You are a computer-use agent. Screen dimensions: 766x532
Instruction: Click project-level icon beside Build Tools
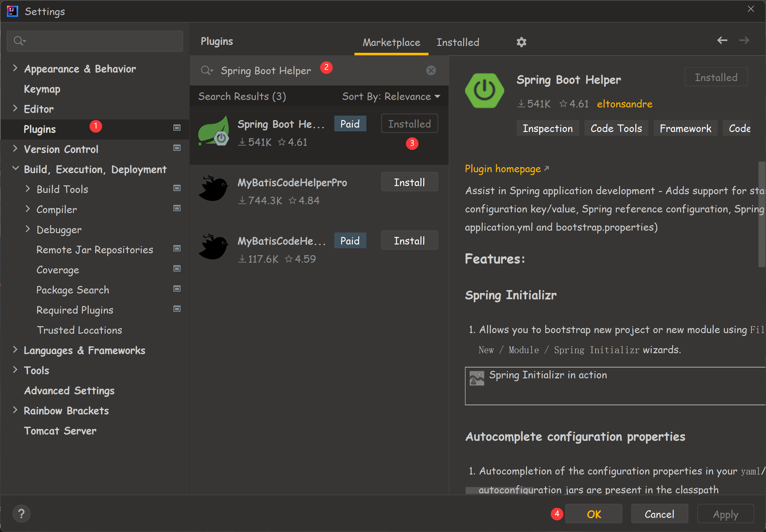pyautogui.click(x=177, y=188)
